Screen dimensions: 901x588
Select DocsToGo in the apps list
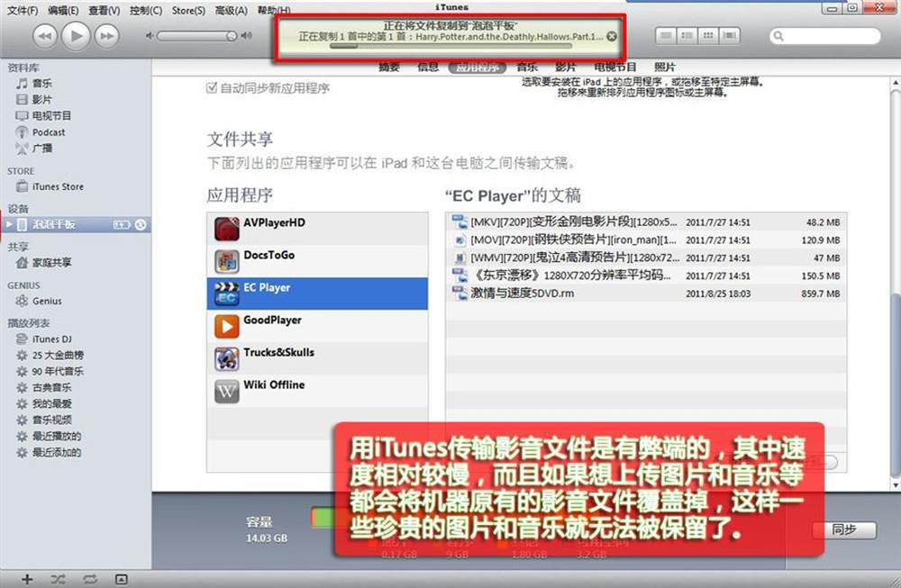click(317, 261)
